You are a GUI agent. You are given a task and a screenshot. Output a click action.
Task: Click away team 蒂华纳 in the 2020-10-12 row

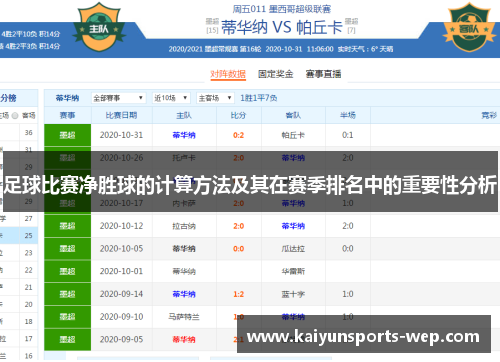293,226
